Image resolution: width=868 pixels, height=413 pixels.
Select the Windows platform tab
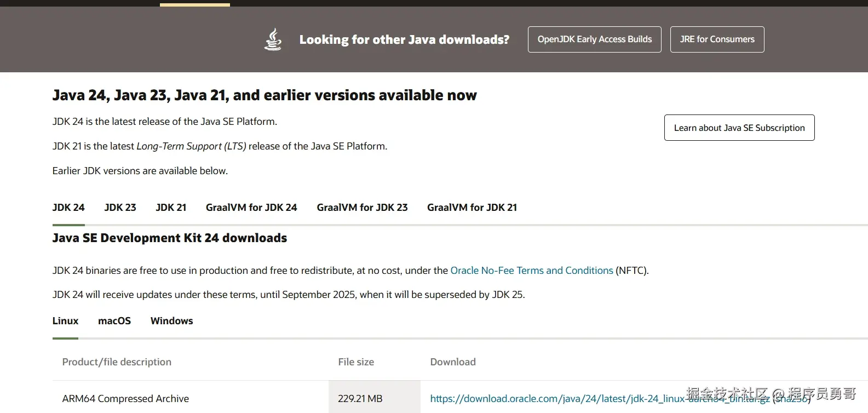[x=171, y=321]
